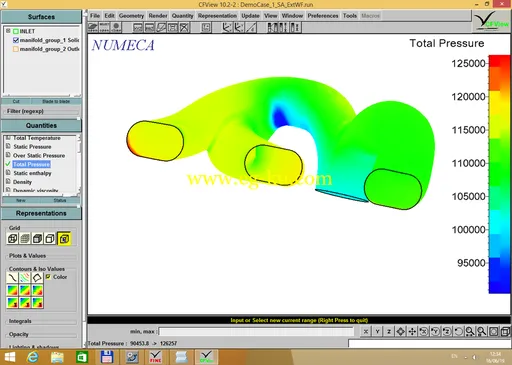This screenshot has width=512, height=365.
Task: Click the fit view to window icon
Action: point(493,331)
